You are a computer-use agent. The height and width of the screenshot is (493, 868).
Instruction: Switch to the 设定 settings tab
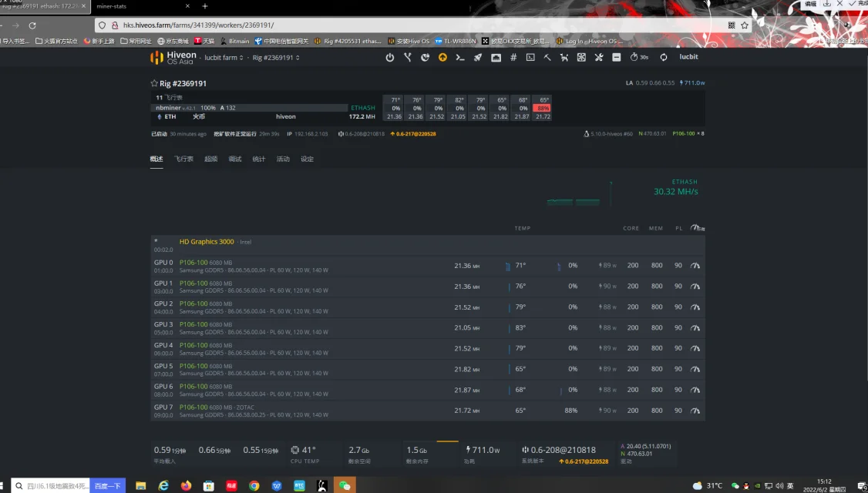click(308, 159)
